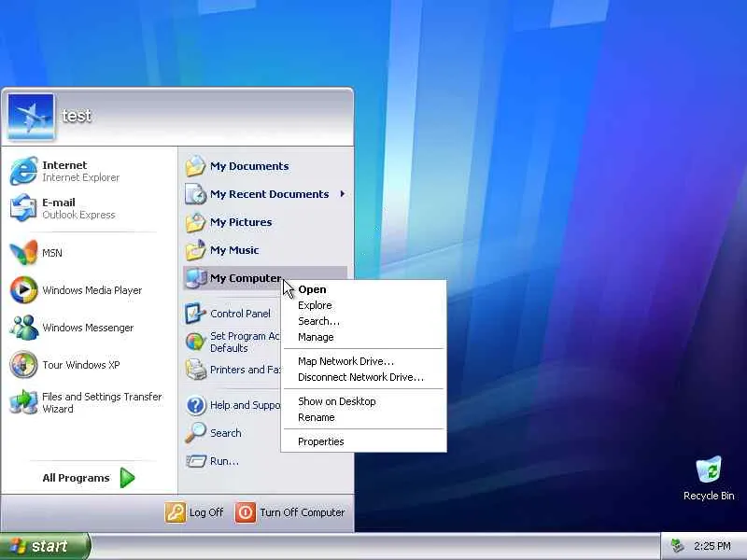
Task: Expand All Programs green arrow
Action: (x=127, y=478)
